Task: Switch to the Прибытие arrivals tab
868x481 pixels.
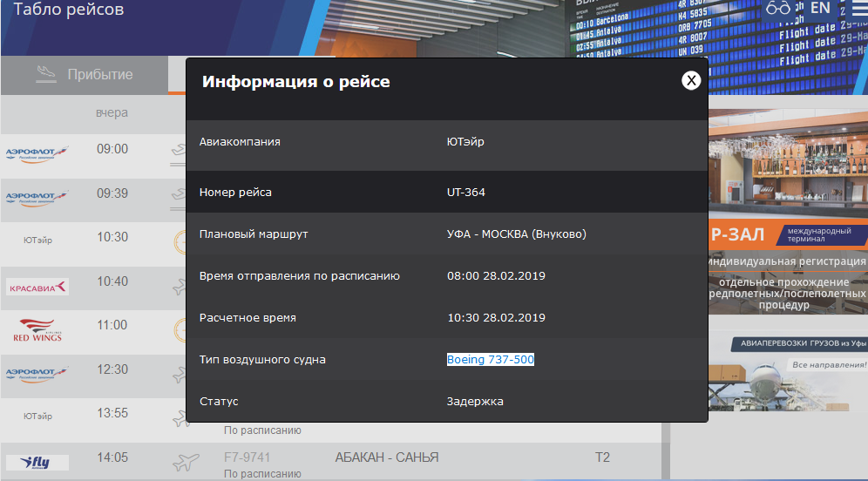Action: (85, 74)
